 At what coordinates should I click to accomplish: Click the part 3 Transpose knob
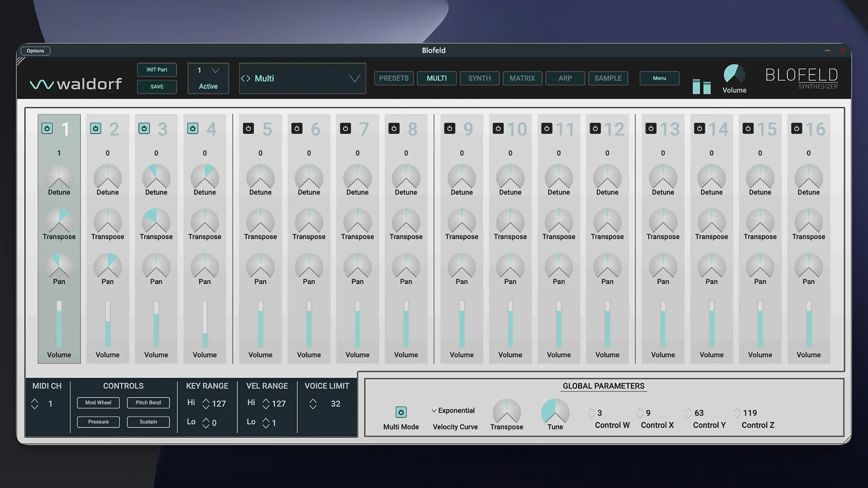156,221
